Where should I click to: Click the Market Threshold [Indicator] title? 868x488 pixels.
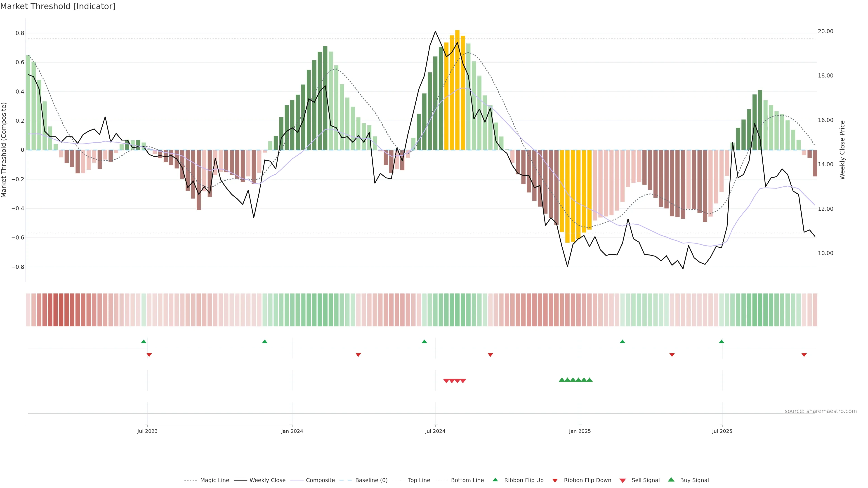[x=58, y=6]
